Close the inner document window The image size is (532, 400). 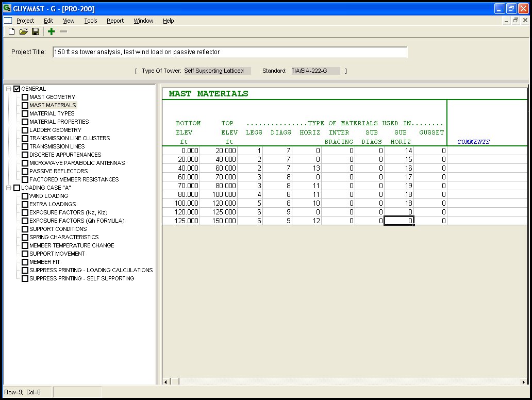[x=525, y=20]
